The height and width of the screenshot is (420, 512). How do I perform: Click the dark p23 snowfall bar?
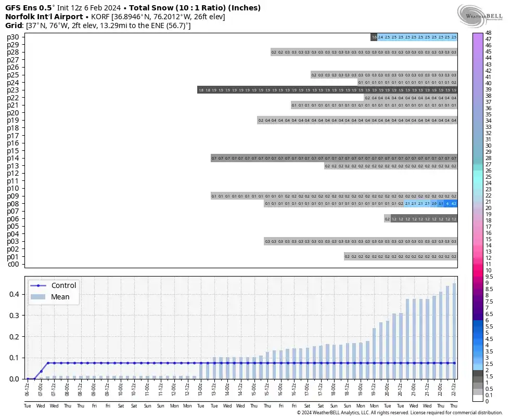327,90
